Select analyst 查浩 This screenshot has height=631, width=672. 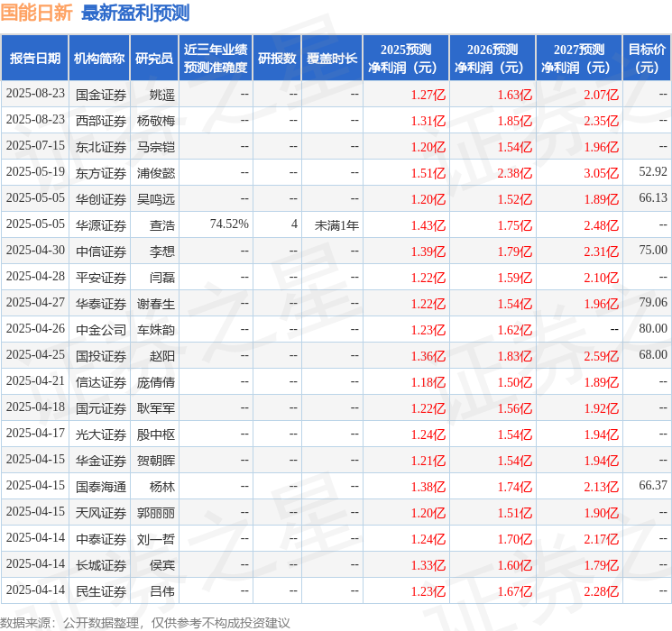(x=162, y=225)
